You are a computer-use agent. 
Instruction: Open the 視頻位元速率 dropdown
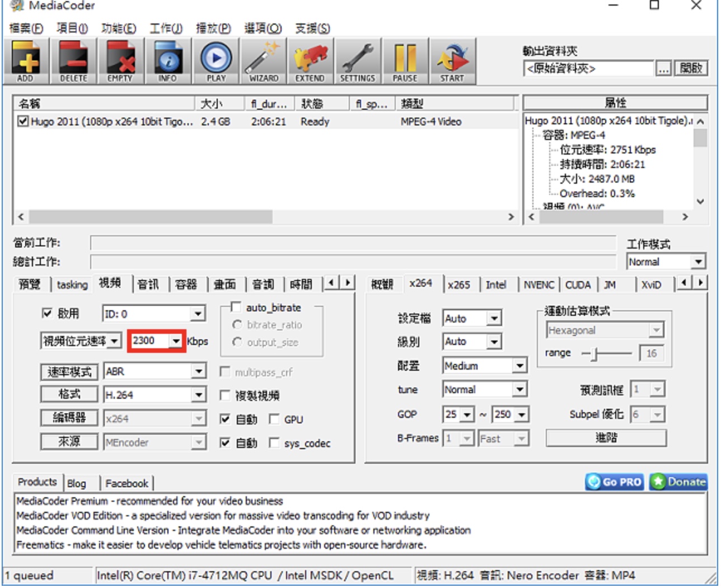coord(81,340)
